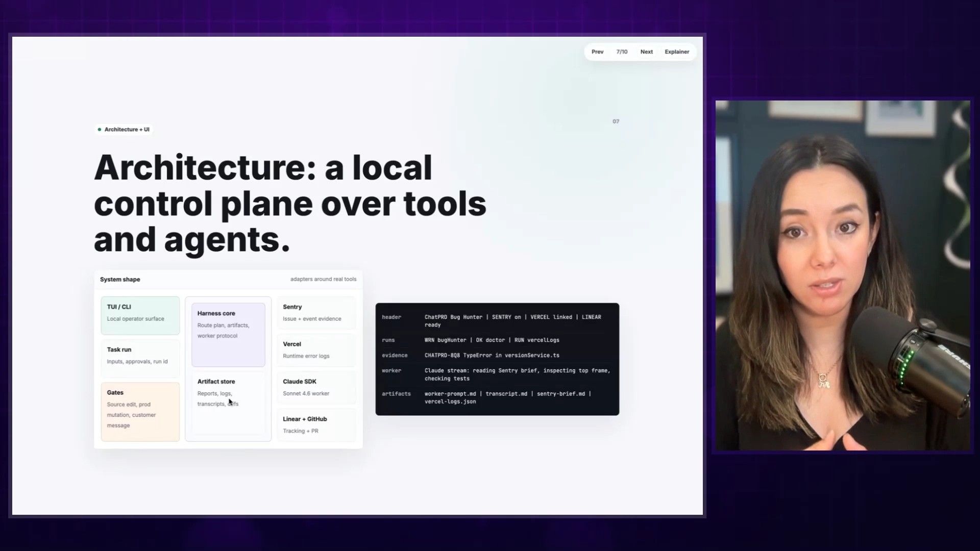
Task: Click the 'Issue + event evidence' description
Action: [x=312, y=319]
